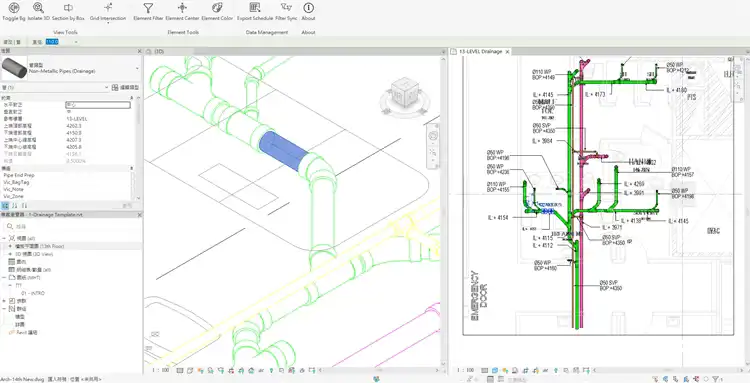
Task: Close the properties panel
Action: 139,51
